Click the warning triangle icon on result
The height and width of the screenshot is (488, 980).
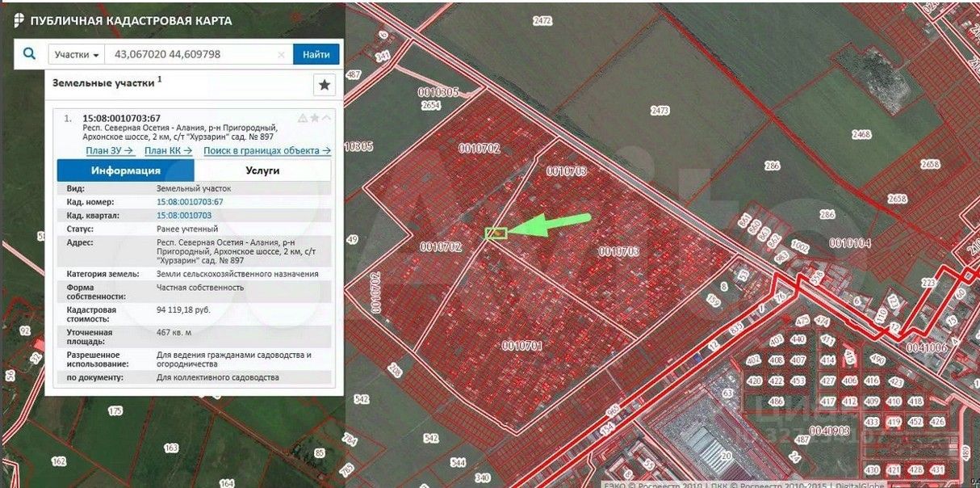303,118
